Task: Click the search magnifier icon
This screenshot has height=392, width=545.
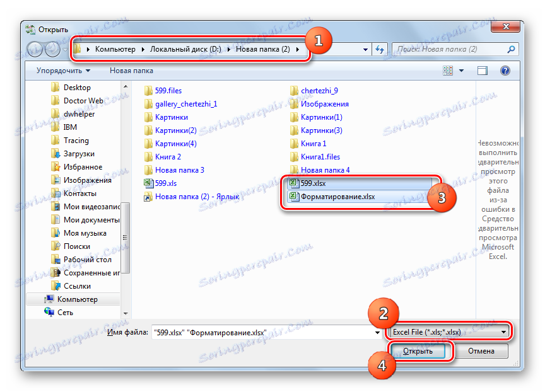Action: [x=511, y=49]
